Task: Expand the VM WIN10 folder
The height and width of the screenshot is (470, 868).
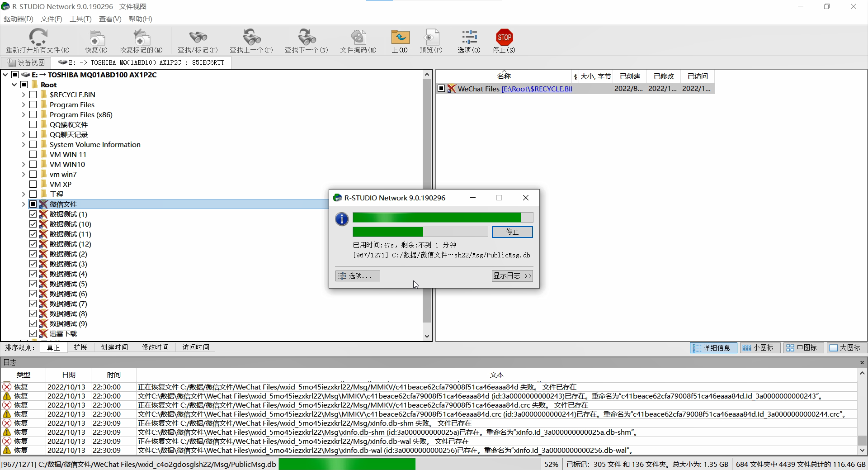Action: [24, 164]
